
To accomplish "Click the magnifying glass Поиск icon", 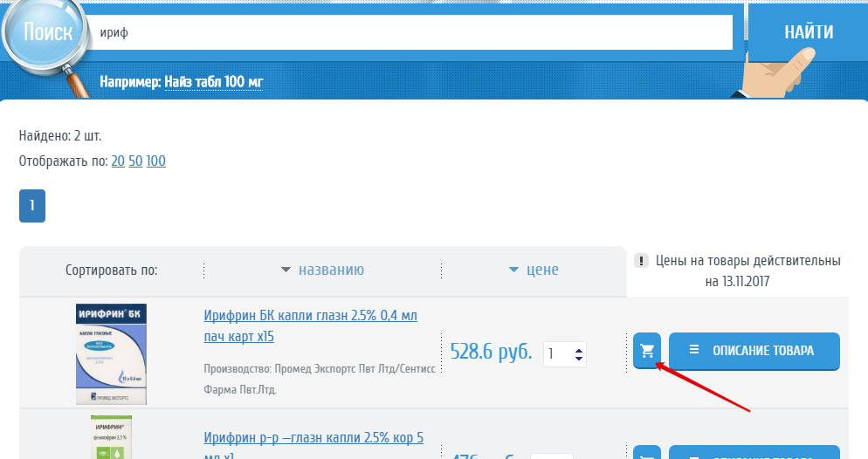I will [x=46, y=38].
